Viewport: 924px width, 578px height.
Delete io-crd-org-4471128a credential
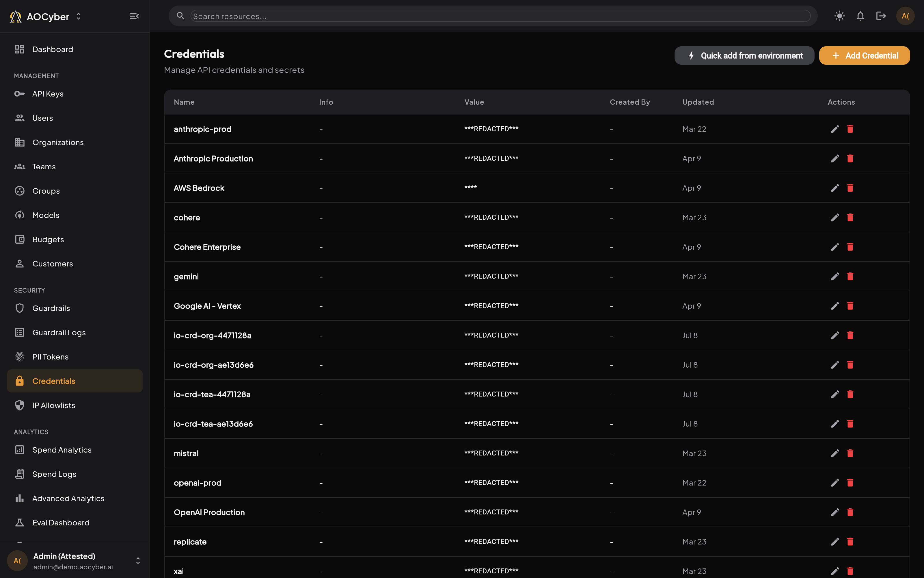[x=850, y=335]
